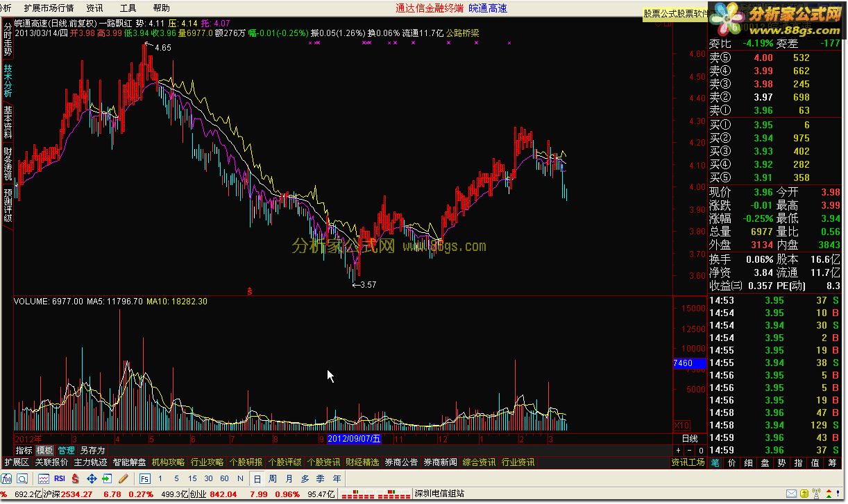Select the 5-minute period button

[176, 478]
